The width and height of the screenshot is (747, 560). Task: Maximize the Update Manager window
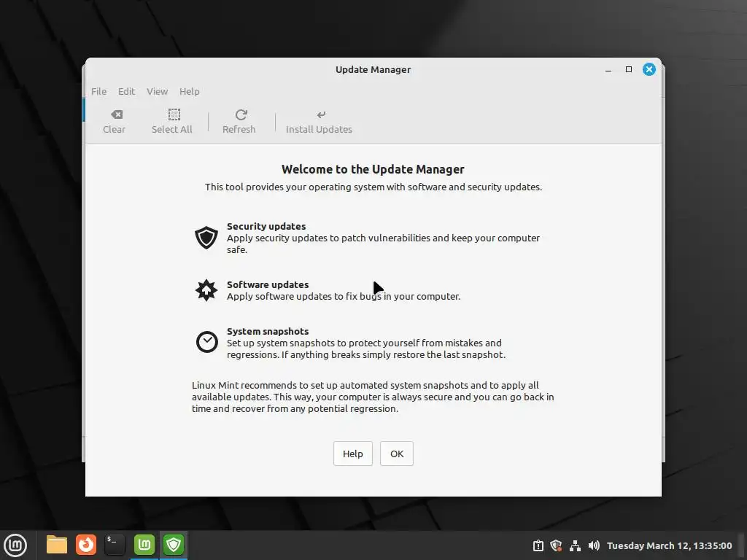[x=629, y=69]
